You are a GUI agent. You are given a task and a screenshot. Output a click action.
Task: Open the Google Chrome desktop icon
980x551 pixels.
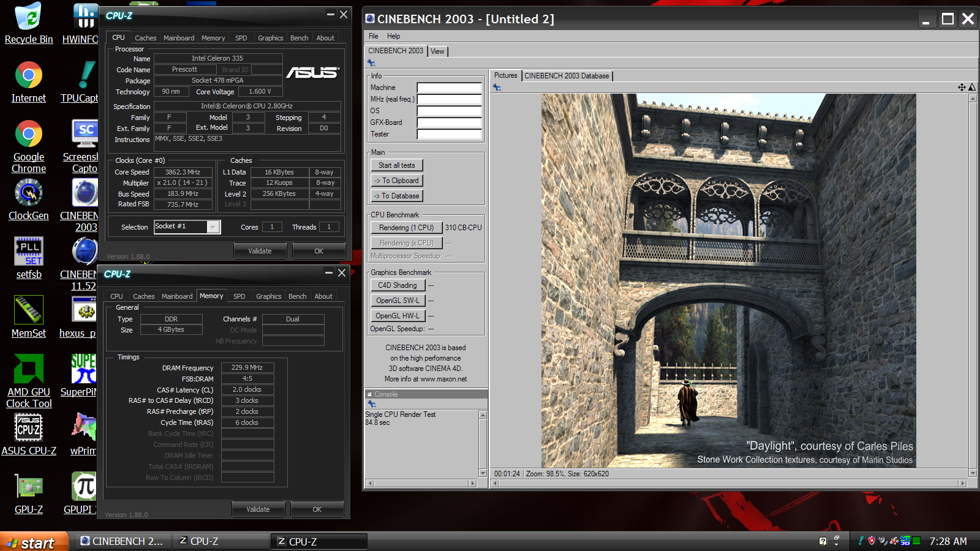(x=28, y=147)
